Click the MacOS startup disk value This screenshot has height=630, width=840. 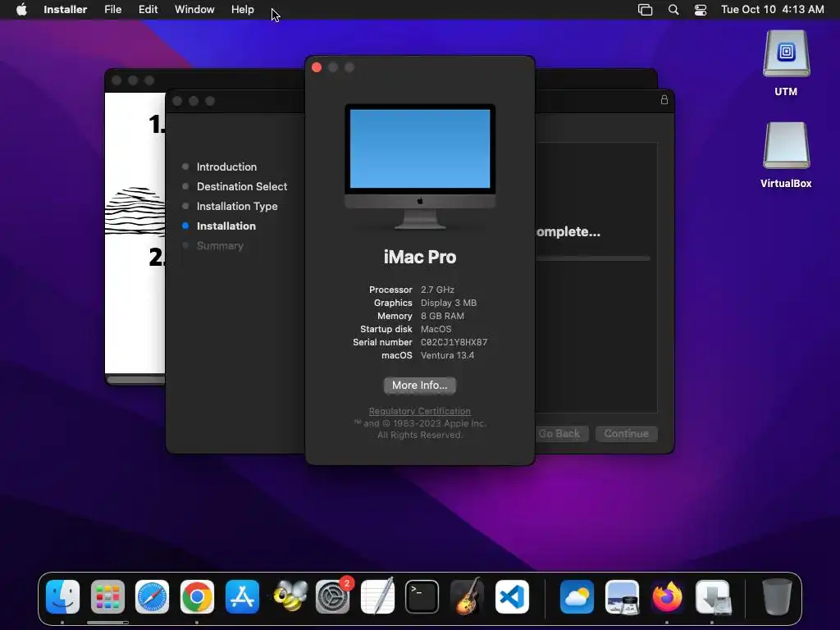(436, 329)
